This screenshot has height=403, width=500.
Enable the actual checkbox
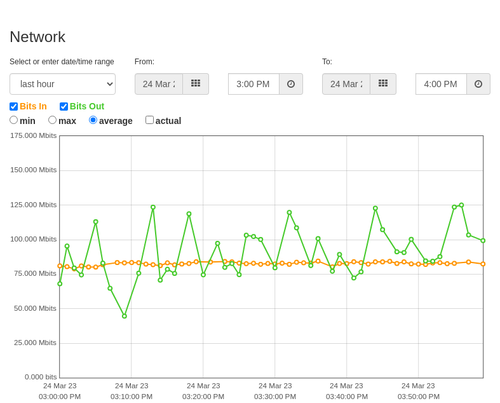click(x=150, y=120)
